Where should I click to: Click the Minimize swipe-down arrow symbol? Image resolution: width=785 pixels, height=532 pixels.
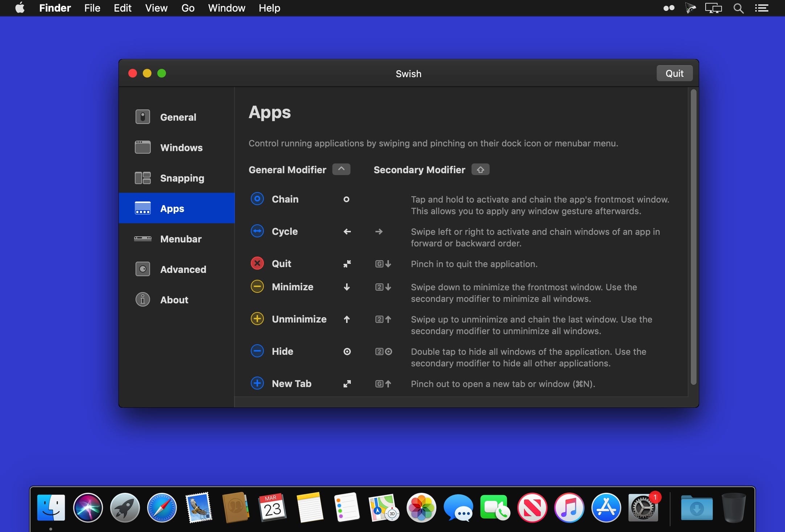click(347, 287)
